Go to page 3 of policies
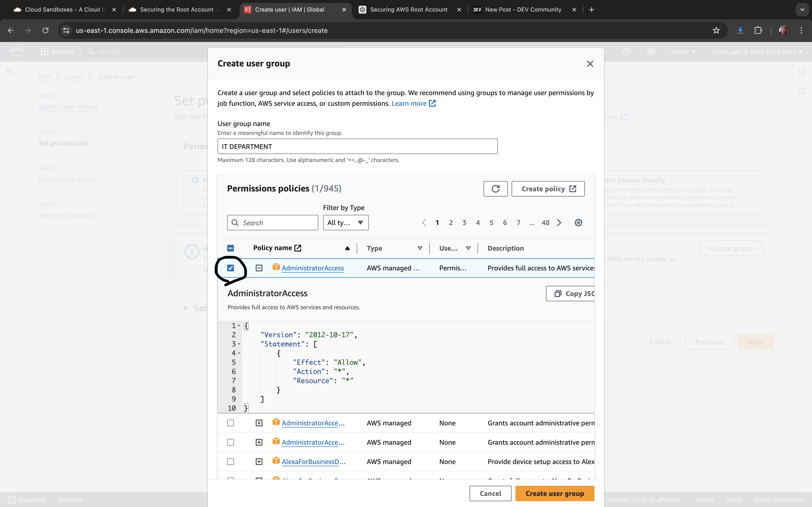This screenshot has width=812, height=507. [x=464, y=223]
